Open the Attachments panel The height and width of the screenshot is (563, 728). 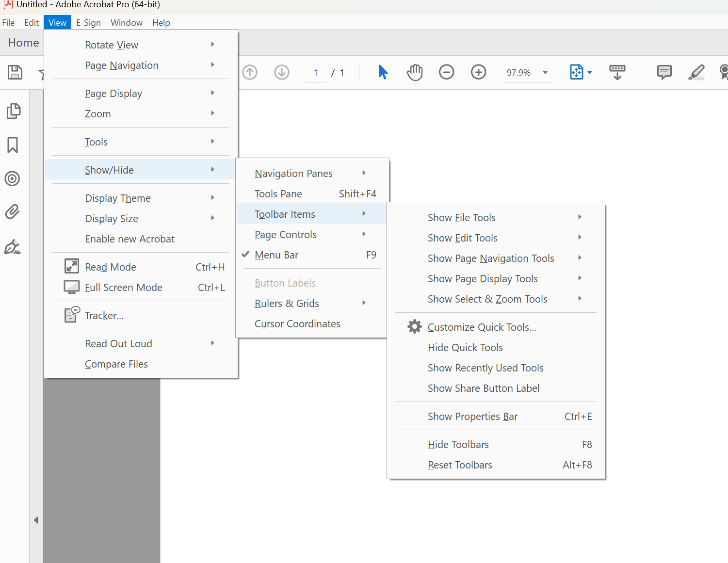[x=13, y=211]
